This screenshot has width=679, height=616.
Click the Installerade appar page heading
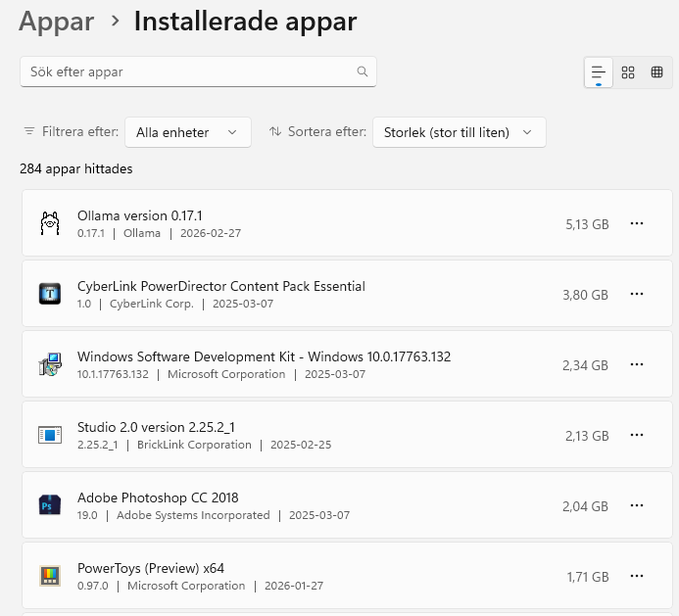[x=246, y=21]
